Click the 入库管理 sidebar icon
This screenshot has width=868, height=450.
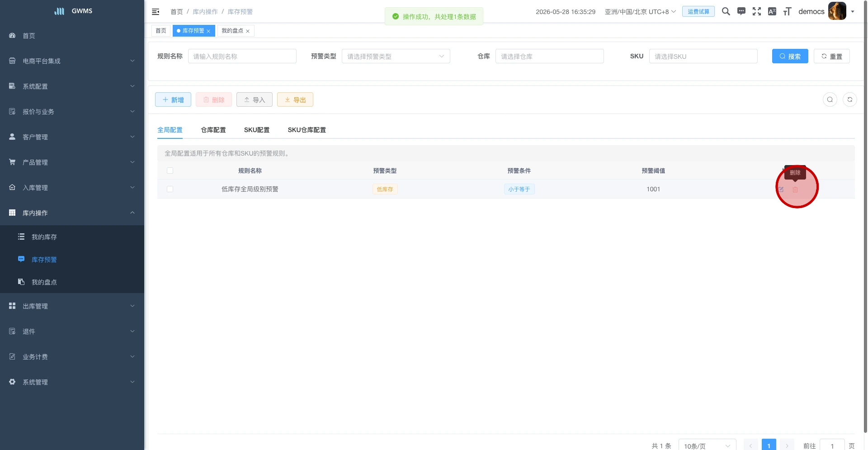pyautogui.click(x=12, y=187)
